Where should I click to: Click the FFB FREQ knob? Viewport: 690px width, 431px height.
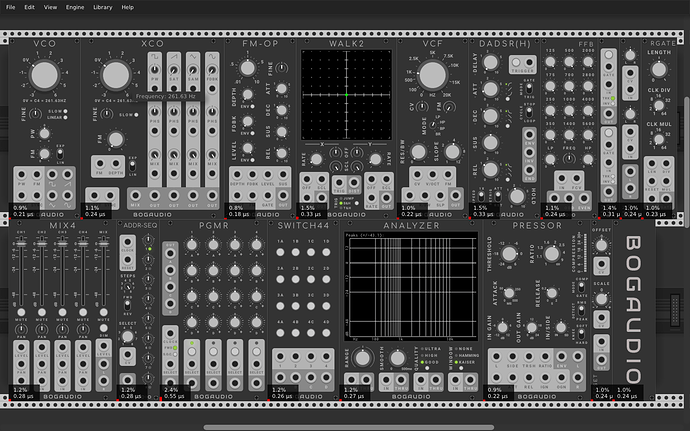(569, 158)
